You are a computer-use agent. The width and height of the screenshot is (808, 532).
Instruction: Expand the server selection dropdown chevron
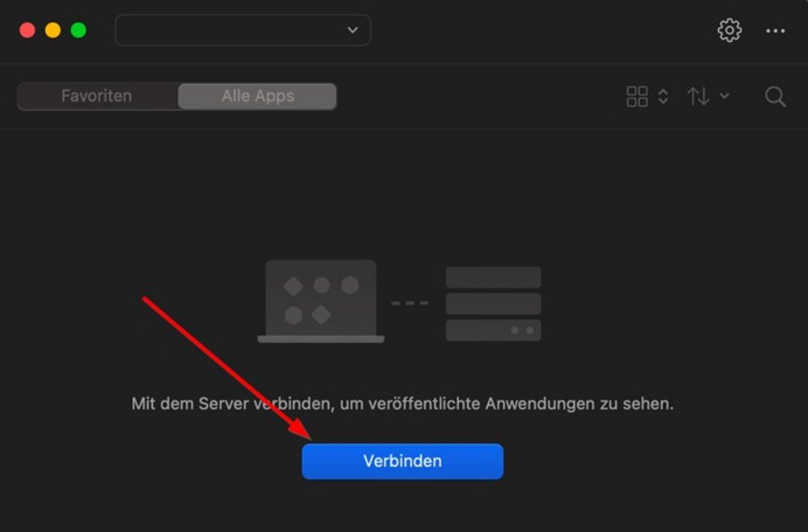click(x=352, y=30)
